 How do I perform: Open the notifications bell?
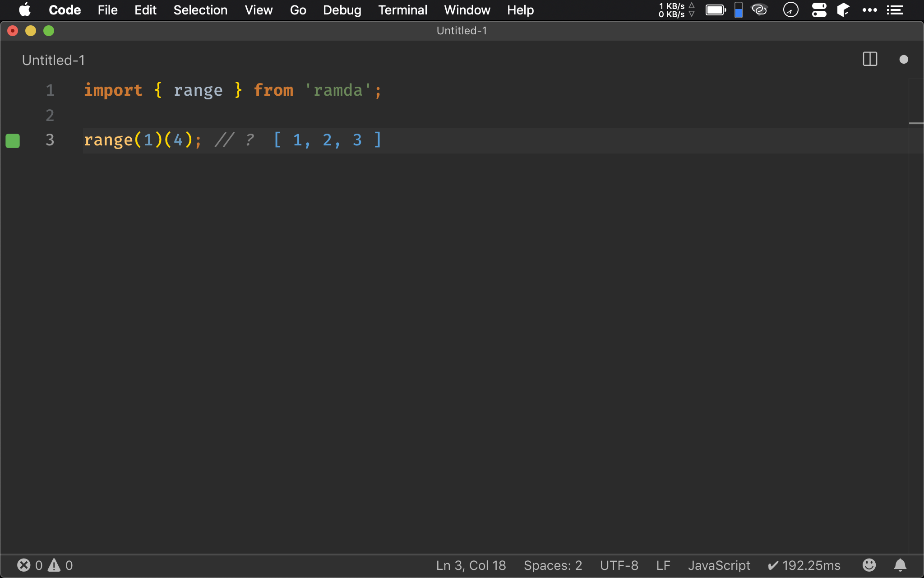[x=900, y=565]
